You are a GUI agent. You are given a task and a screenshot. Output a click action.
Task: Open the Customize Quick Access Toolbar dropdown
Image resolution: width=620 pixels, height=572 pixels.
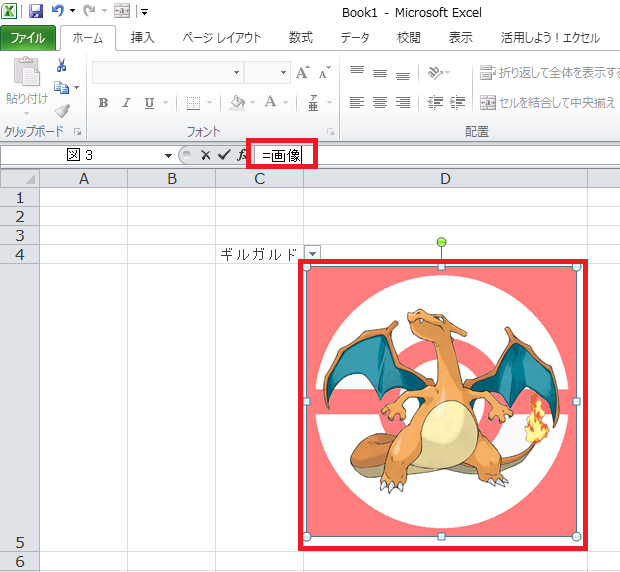pos(144,12)
